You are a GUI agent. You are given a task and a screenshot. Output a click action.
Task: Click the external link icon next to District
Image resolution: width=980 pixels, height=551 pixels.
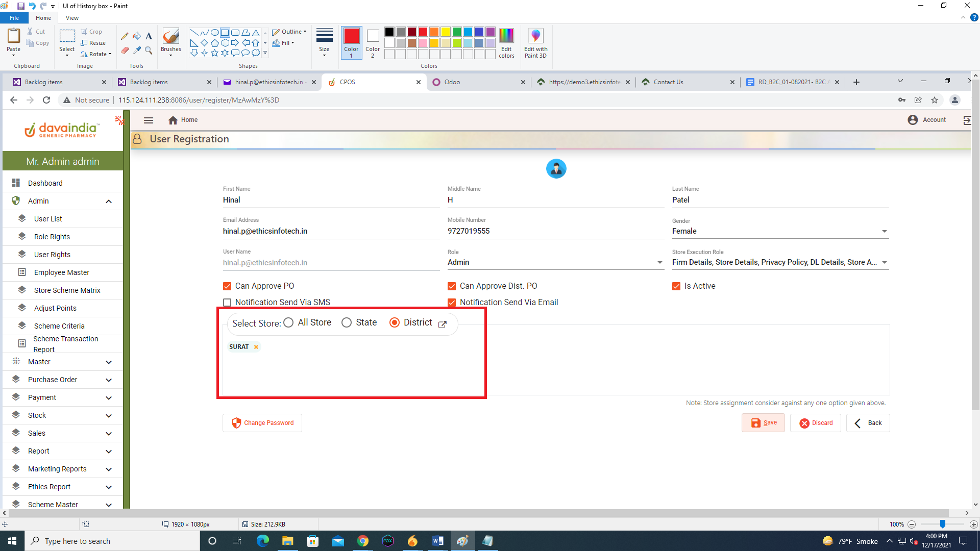point(443,324)
